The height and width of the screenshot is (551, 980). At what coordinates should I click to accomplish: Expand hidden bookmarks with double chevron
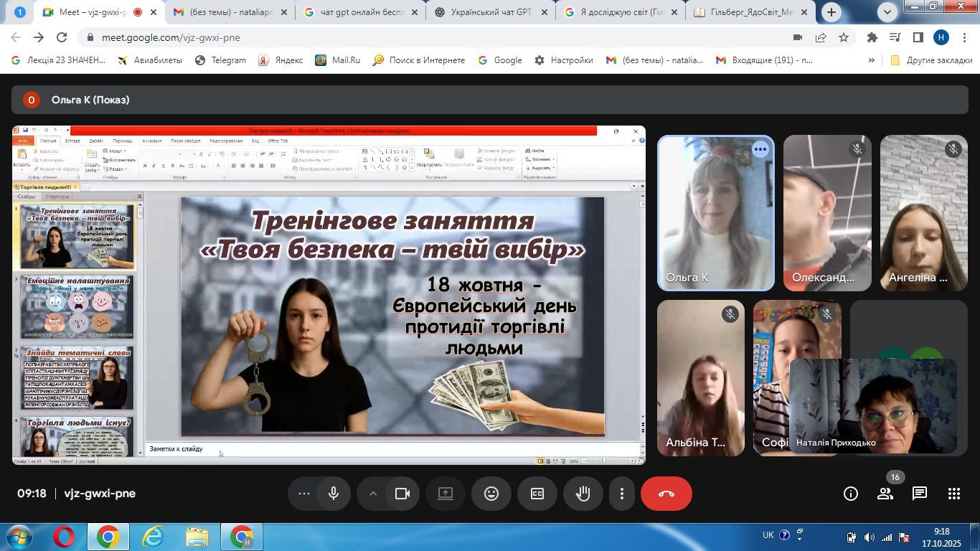[x=872, y=60]
